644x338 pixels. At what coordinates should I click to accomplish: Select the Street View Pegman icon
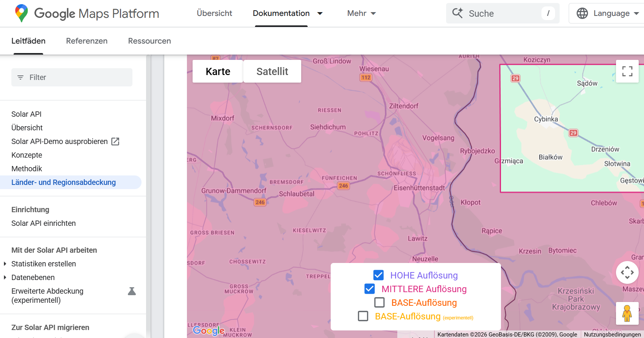tap(627, 313)
